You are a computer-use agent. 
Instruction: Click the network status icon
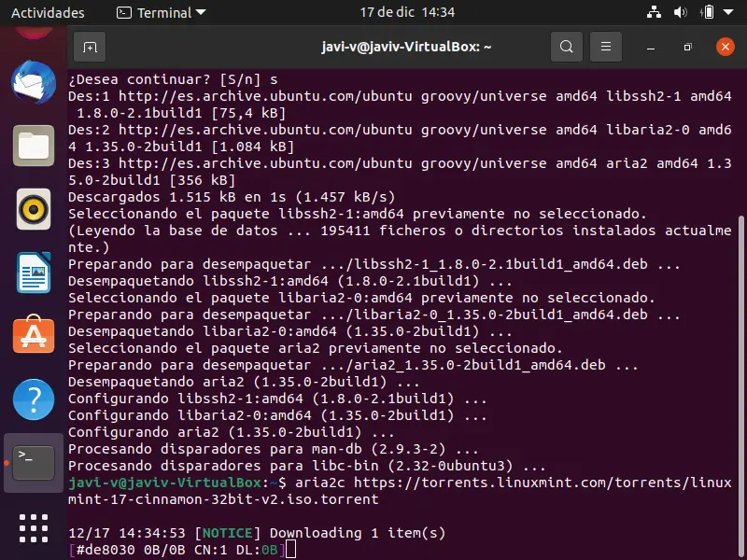click(654, 12)
